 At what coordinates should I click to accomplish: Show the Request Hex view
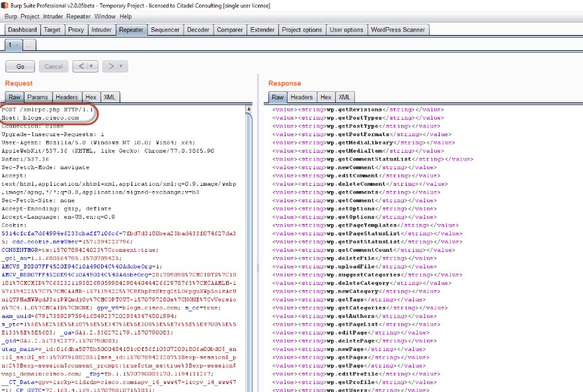[91, 97]
